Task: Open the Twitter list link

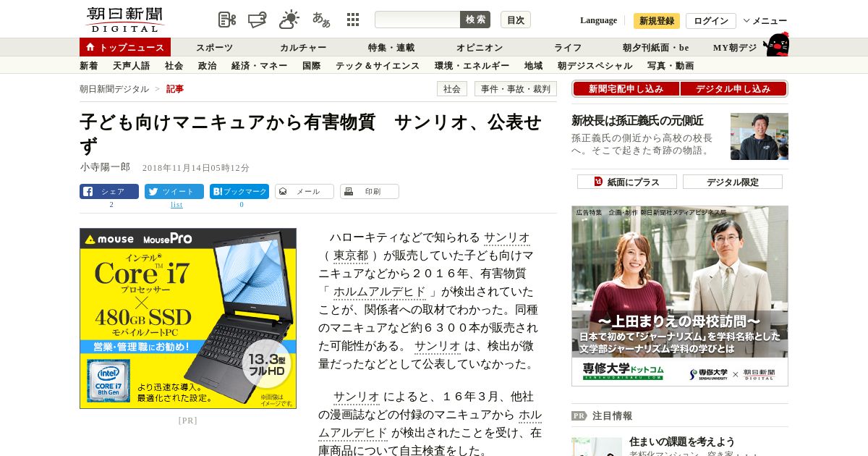Action: pyautogui.click(x=176, y=205)
